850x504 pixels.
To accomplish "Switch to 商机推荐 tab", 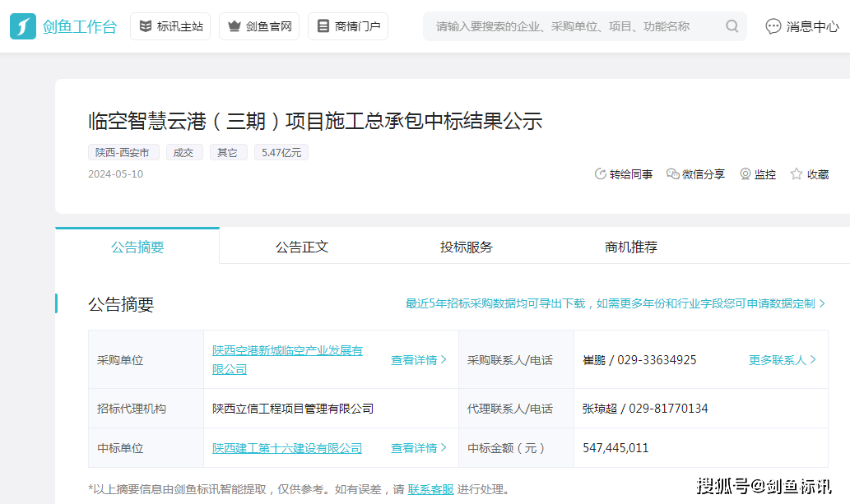I will pyautogui.click(x=630, y=247).
